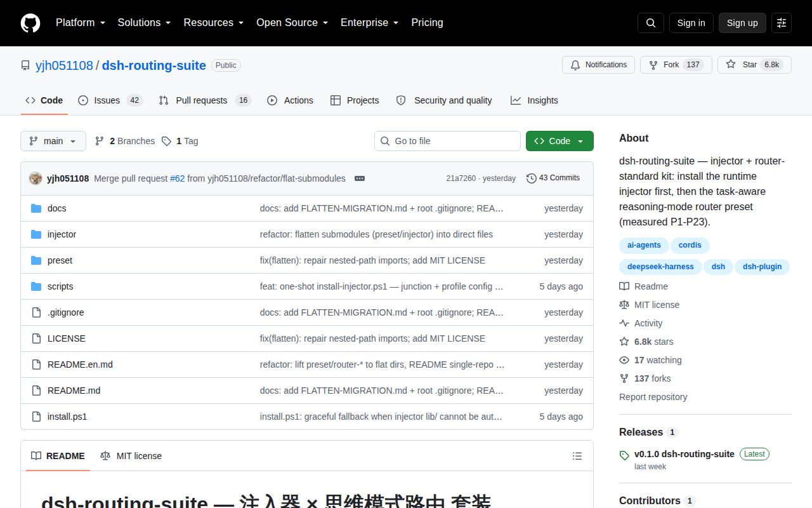Open the injector commit message link

pos(376,234)
